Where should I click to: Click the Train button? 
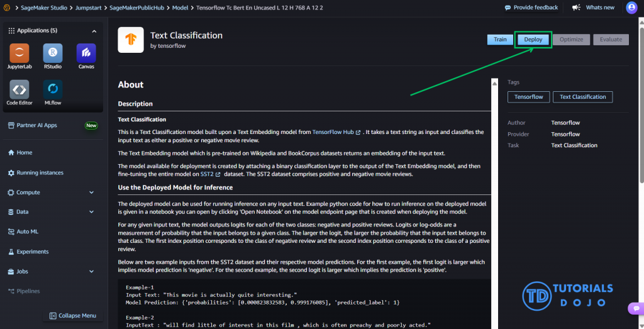[x=500, y=40]
